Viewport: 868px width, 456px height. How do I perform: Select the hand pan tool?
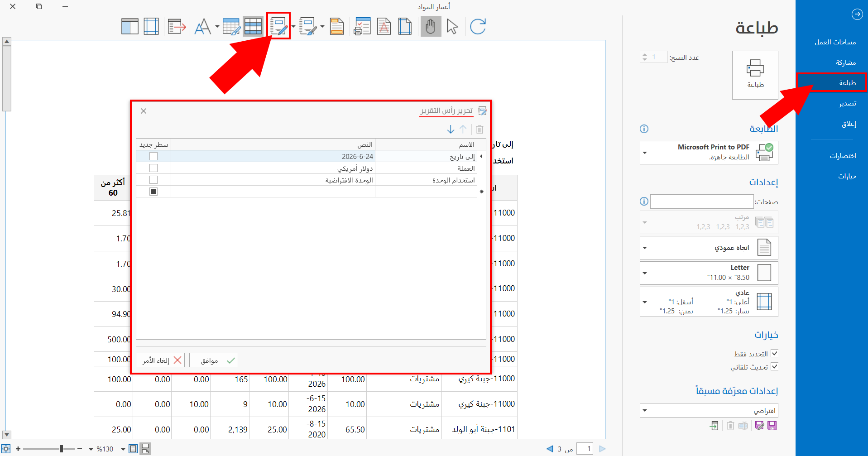pos(431,26)
